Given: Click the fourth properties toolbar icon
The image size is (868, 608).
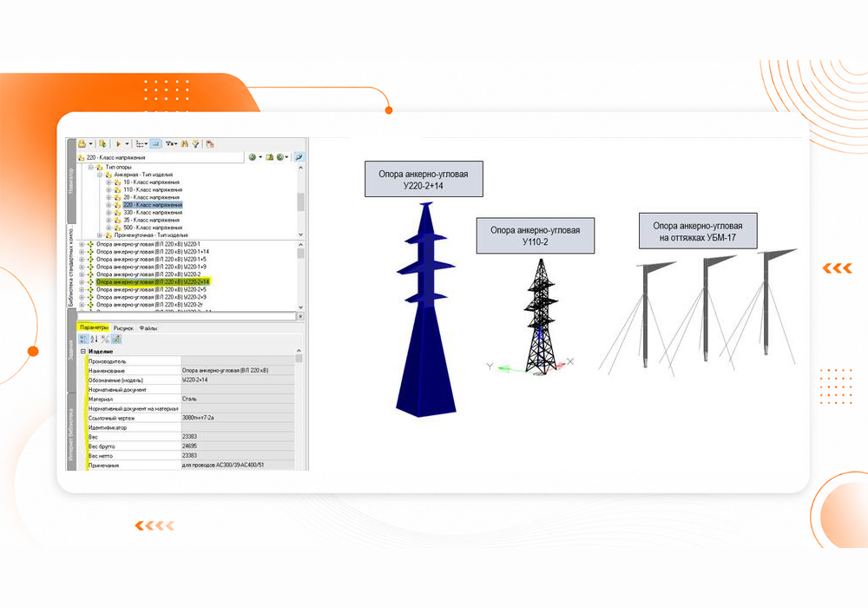Looking at the screenshot, I should (116, 339).
